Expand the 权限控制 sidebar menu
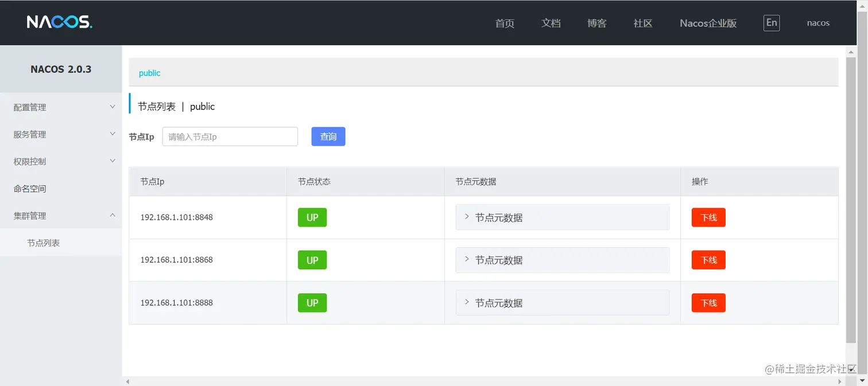The image size is (868, 386). tap(61, 161)
